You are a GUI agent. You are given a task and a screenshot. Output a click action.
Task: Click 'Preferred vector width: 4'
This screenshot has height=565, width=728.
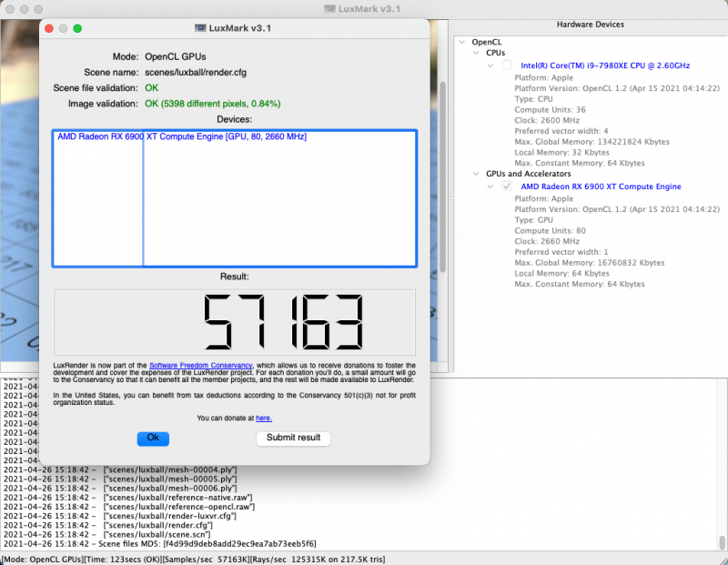pos(561,131)
